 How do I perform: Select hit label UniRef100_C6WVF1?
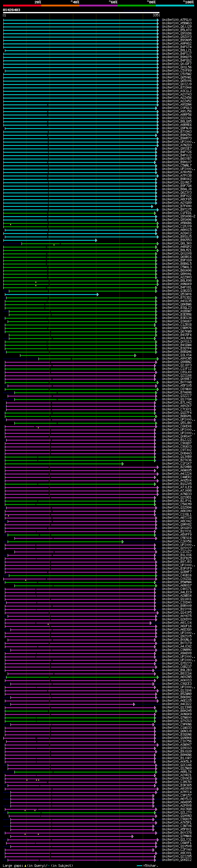point(177,843)
